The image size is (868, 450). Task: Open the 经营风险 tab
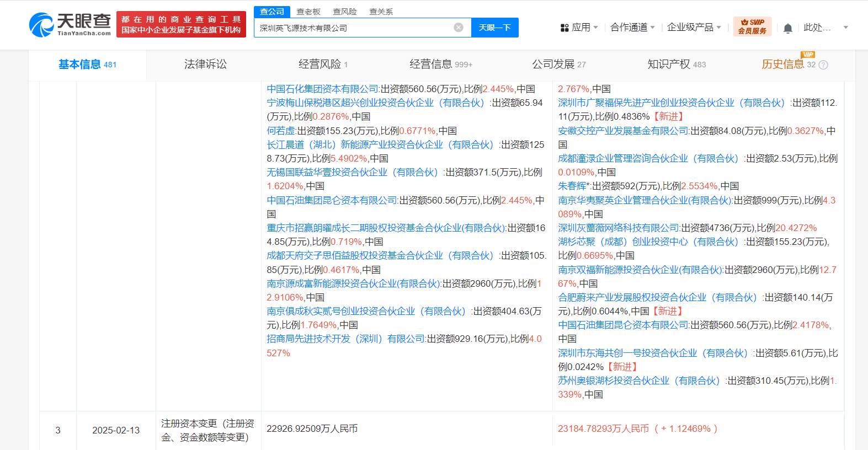[323, 65]
